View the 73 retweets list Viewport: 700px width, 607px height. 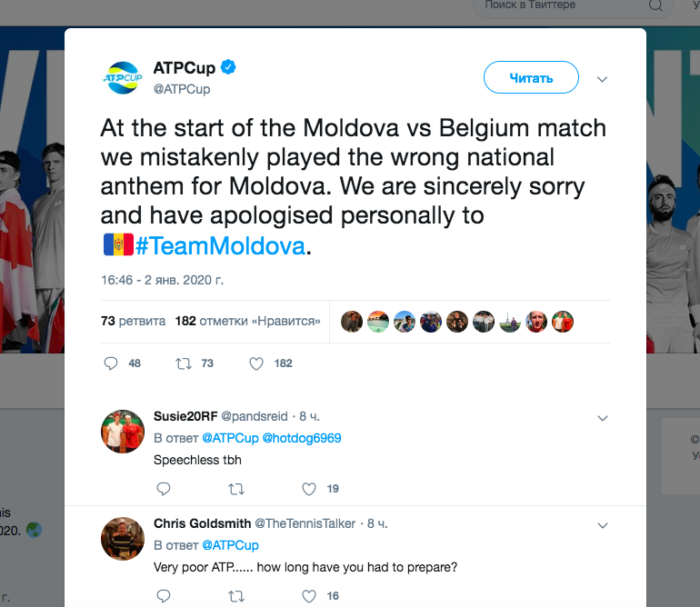[133, 321]
